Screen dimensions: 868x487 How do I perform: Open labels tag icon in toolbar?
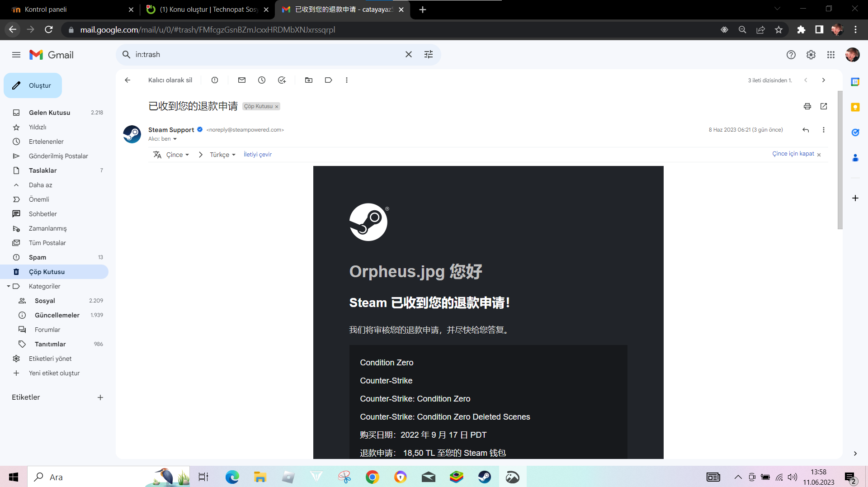[x=329, y=80]
